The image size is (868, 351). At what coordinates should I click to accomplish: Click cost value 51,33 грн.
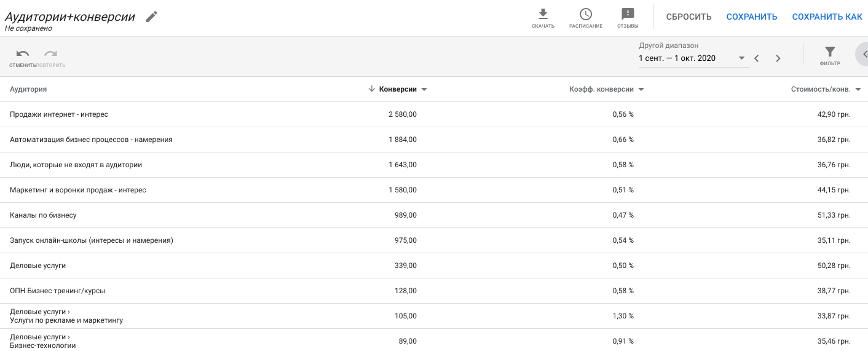coord(834,215)
